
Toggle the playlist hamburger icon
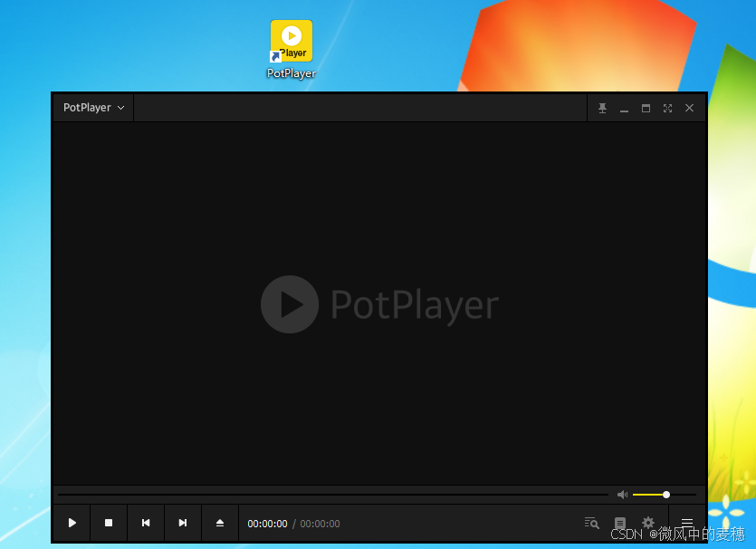(x=687, y=522)
